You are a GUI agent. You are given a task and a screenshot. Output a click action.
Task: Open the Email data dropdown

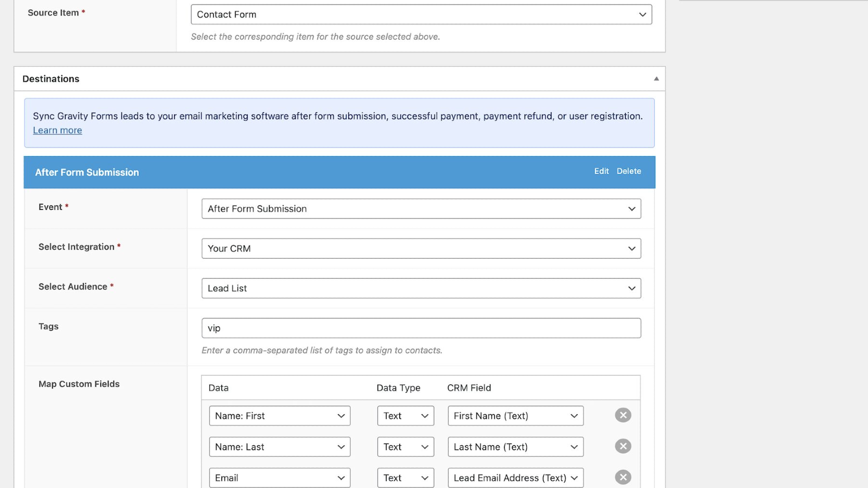[x=279, y=478]
